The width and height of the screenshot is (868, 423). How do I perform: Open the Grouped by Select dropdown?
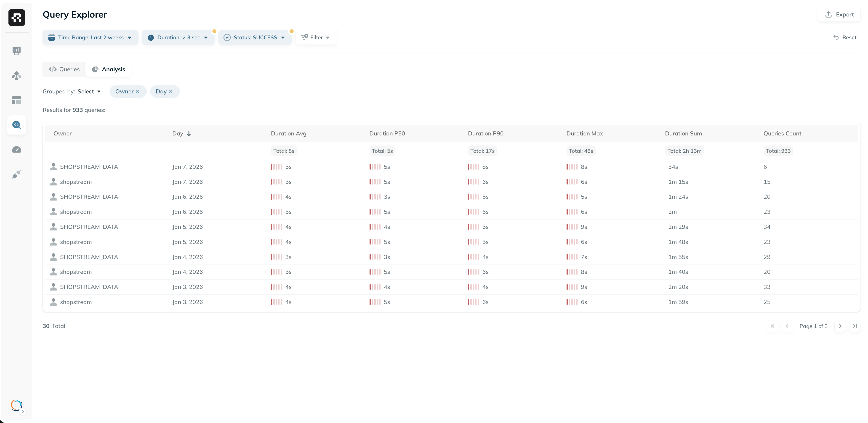pyautogui.click(x=89, y=92)
